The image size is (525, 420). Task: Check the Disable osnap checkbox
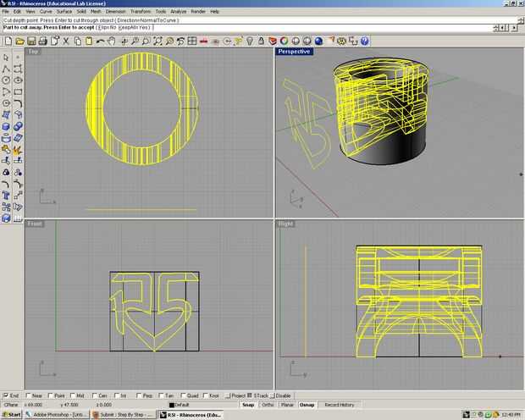tap(274, 395)
